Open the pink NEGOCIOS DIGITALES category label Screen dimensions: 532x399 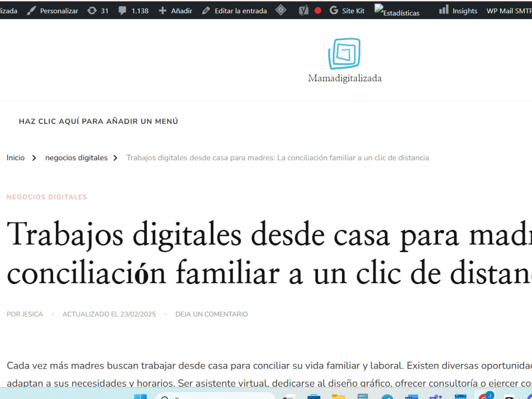pos(47,197)
